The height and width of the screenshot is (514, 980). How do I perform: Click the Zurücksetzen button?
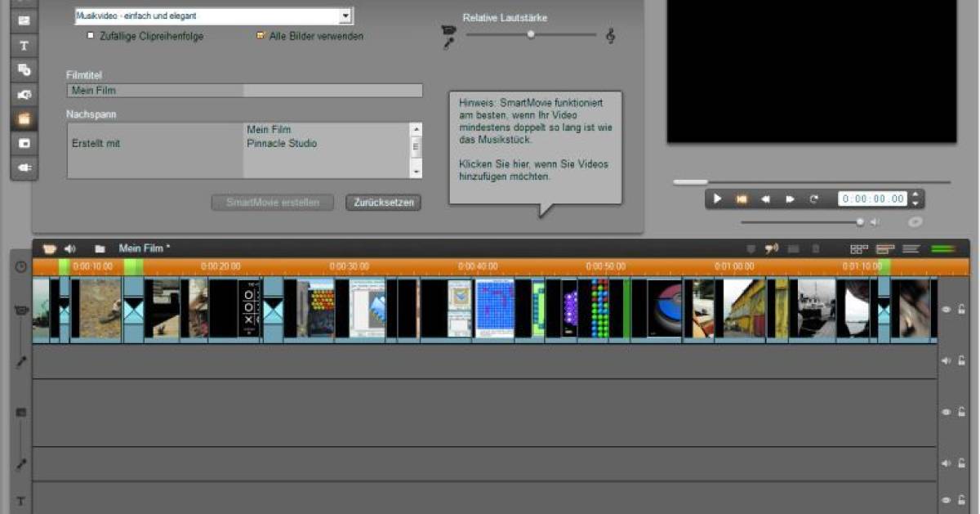pos(384,203)
